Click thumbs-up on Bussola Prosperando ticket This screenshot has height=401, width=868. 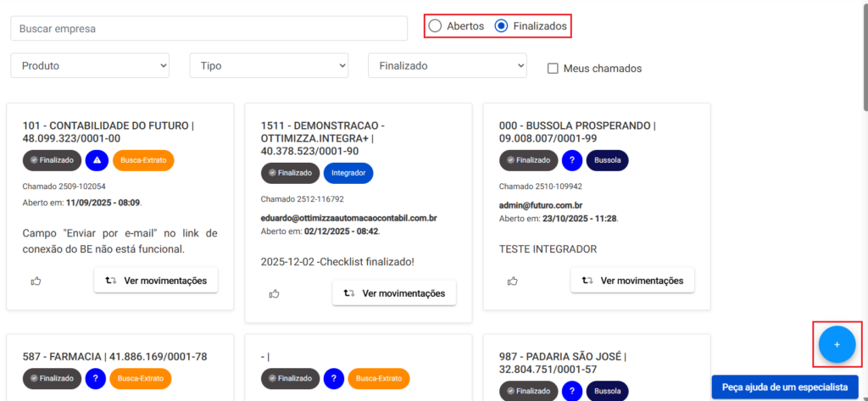pos(513,281)
